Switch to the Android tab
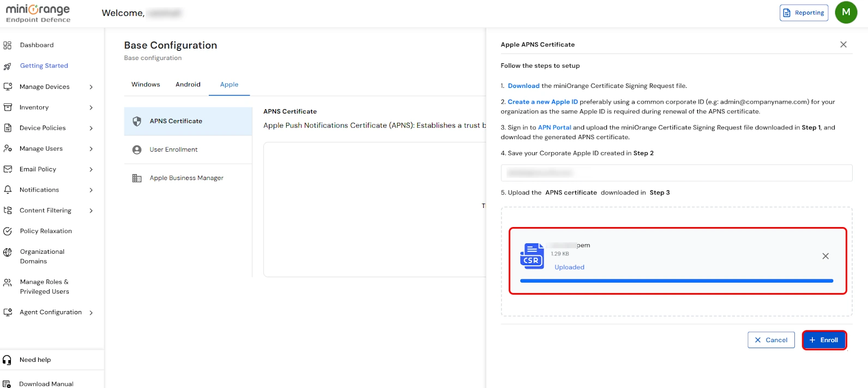This screenshot has width=868, height=388. pyautogui.click(x=188, y=85)
